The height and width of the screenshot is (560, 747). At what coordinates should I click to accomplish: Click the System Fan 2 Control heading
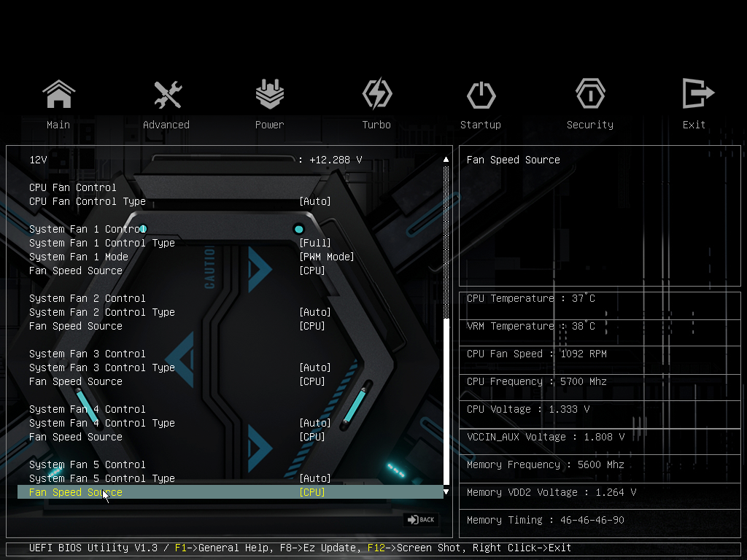[88, 298]
